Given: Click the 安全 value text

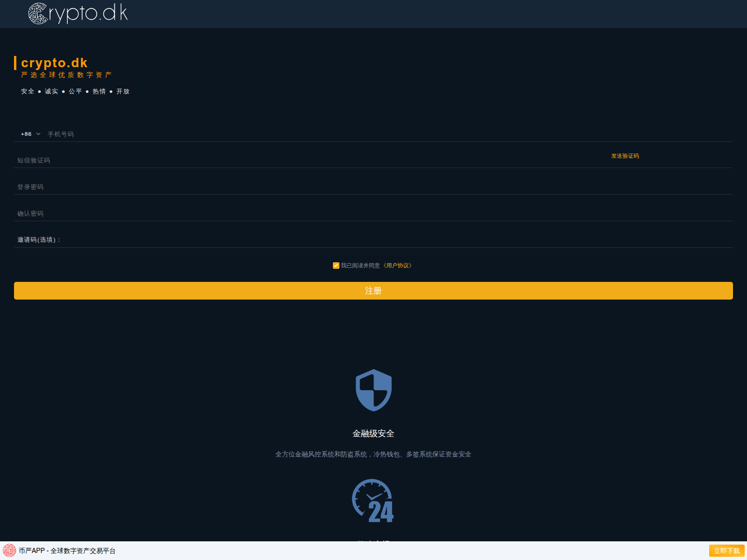Looking at the screenshot, I should pos(28,91).
